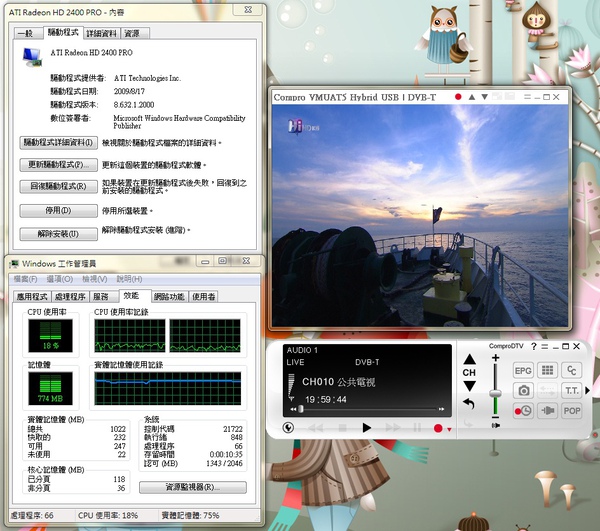The height and width of the screenshot is (531, 600).
Task: Switch to previous channel with CH down arrow
Action: (x=470, y=386)
